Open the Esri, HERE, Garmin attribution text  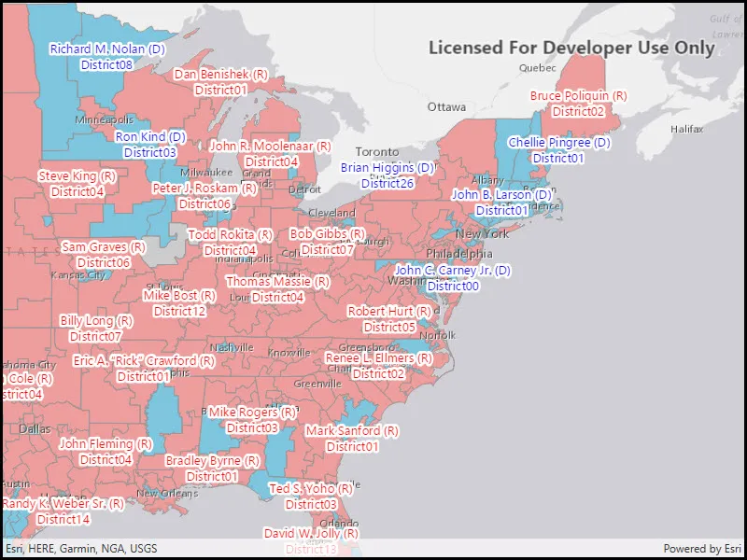click(x=81, y=549)
